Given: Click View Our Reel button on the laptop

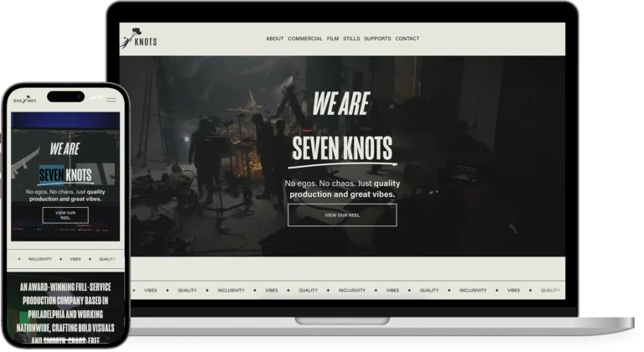Looking at the screenshot, I should [x=342, y=215].
